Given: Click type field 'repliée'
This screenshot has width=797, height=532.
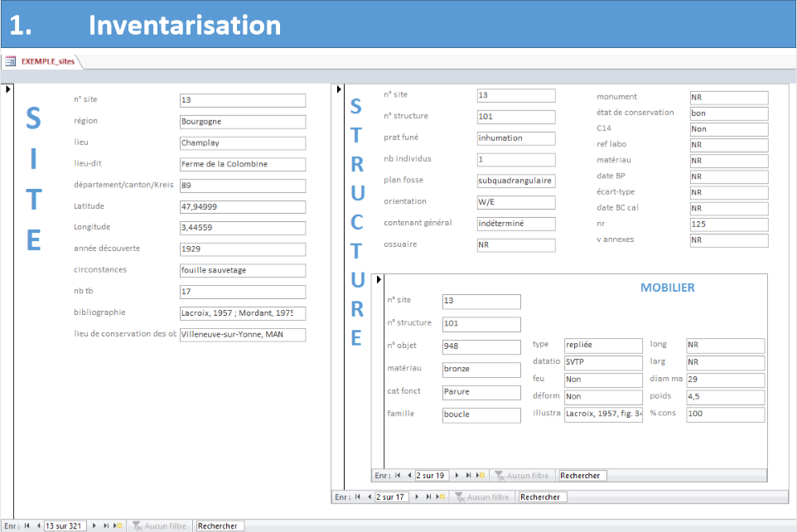Looking at the screenshot, I should [603, 346].
